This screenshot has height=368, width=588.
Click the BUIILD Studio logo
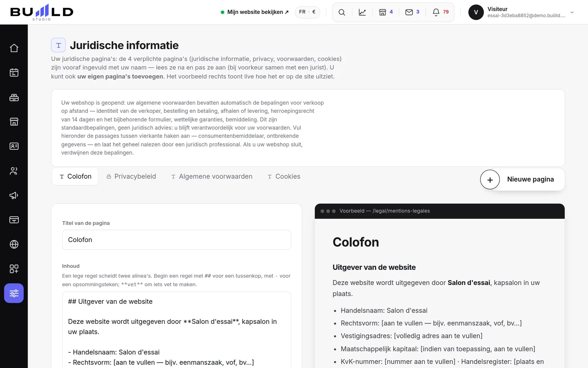coord(42,12)
